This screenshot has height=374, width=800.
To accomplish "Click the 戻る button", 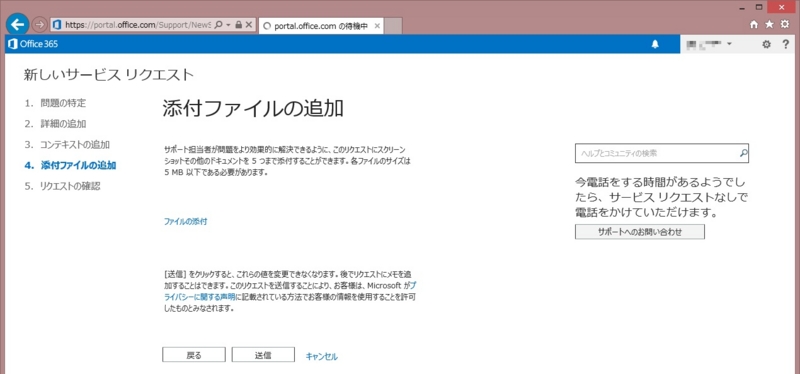I will (194, 355).
